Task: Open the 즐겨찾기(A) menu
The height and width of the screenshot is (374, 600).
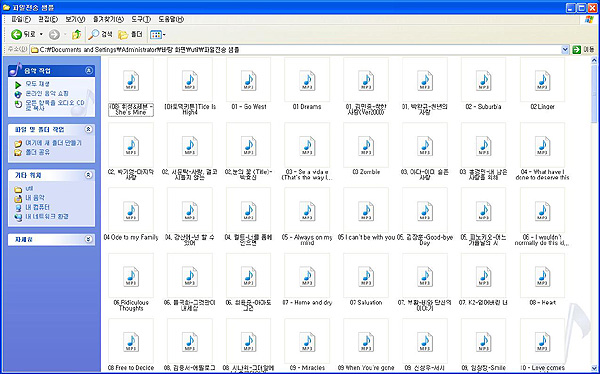Action: pyautogui.click(x=108, y=19)
